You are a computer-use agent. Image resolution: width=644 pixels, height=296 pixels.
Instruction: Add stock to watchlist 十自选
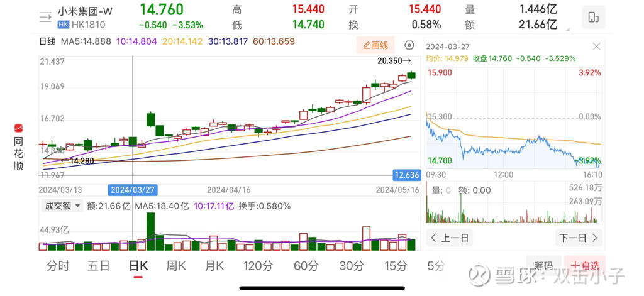(x=586, y=266)
